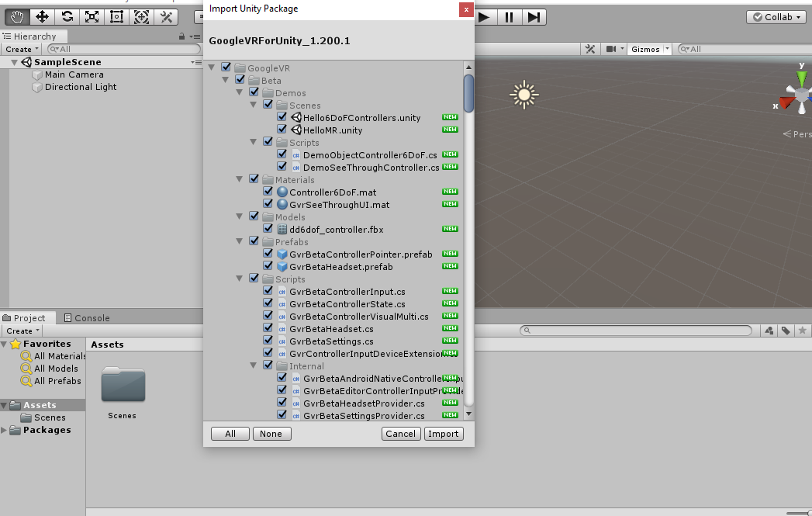Click the Import button
Viewport: 812px width, 516px height.
coord(444,435)
